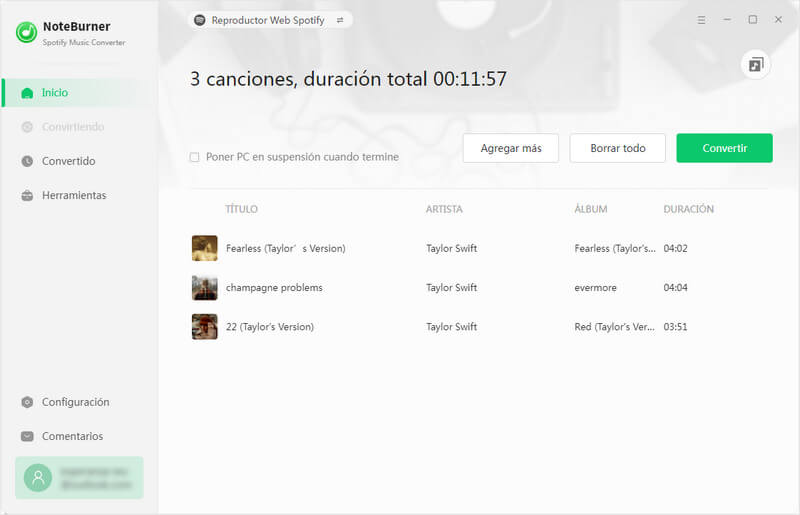Viewport: 800px width, 515px height.
Task: Minimize the NoteBurner window
Action: [727, 19]
